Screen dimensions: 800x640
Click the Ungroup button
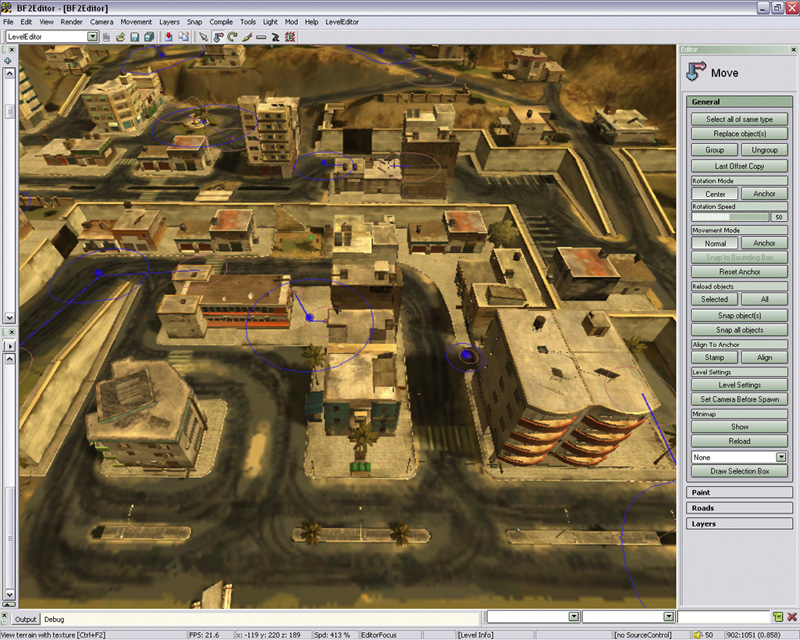click(x=764, y=150)
